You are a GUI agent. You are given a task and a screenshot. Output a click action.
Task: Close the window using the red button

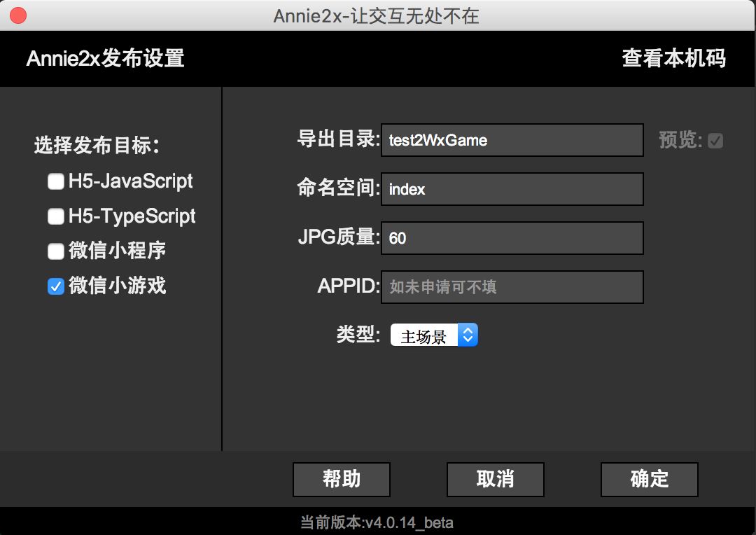pyautogui.click(x=18, y=15)
